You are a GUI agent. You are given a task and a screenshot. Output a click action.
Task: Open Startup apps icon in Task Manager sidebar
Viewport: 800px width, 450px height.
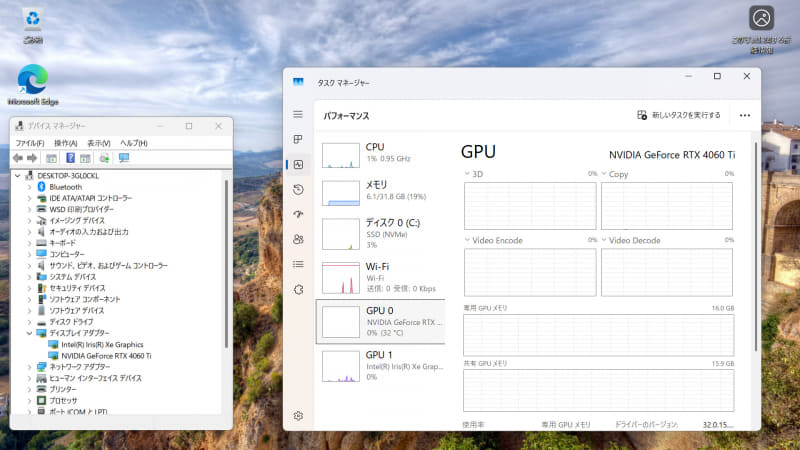[298, 214]
